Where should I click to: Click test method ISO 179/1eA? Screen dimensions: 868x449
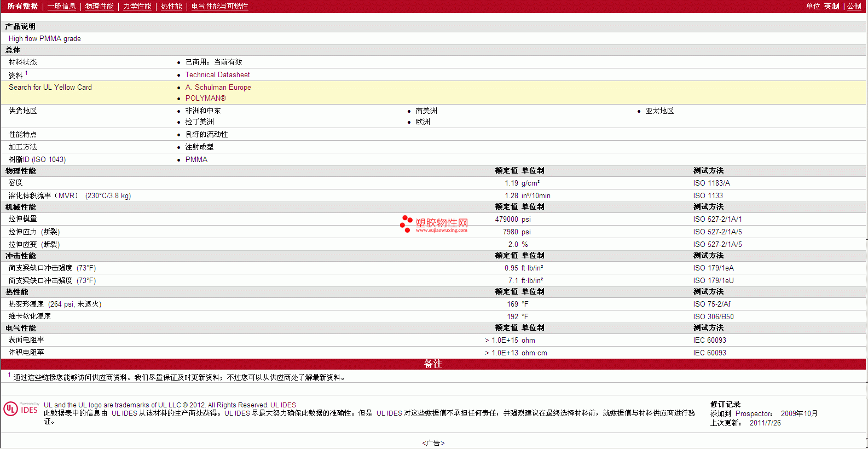713,268
